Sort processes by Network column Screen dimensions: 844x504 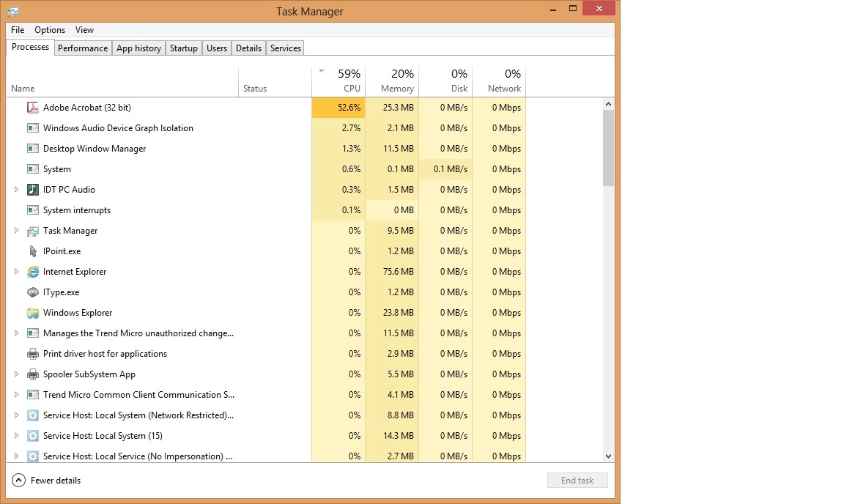[x=498, y=81]
